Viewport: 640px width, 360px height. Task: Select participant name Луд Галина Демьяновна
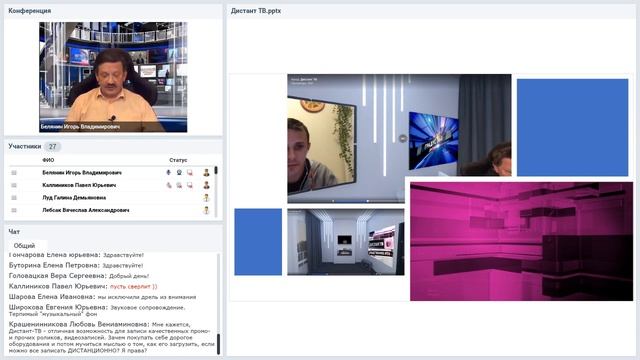(74, 198)
